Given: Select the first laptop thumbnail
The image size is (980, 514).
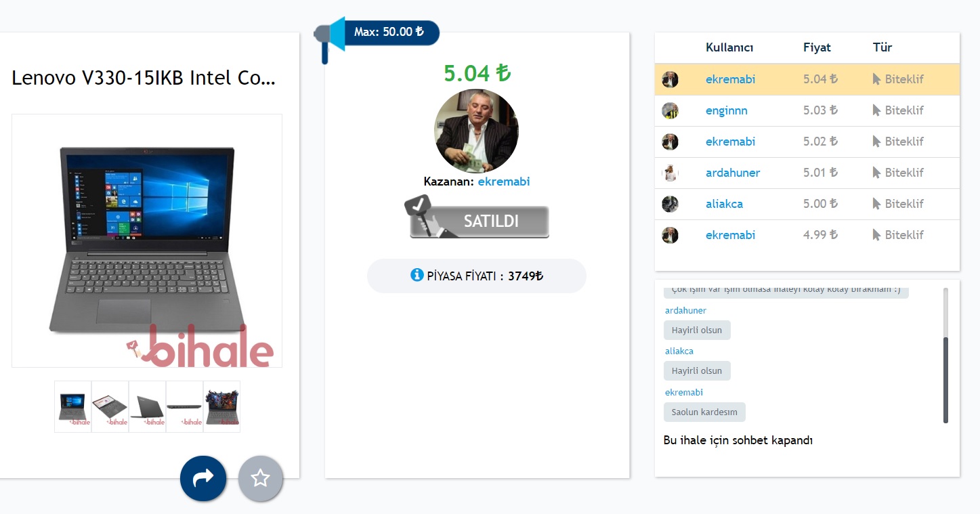Looking at the screenshot, I should tap(73, 406).
